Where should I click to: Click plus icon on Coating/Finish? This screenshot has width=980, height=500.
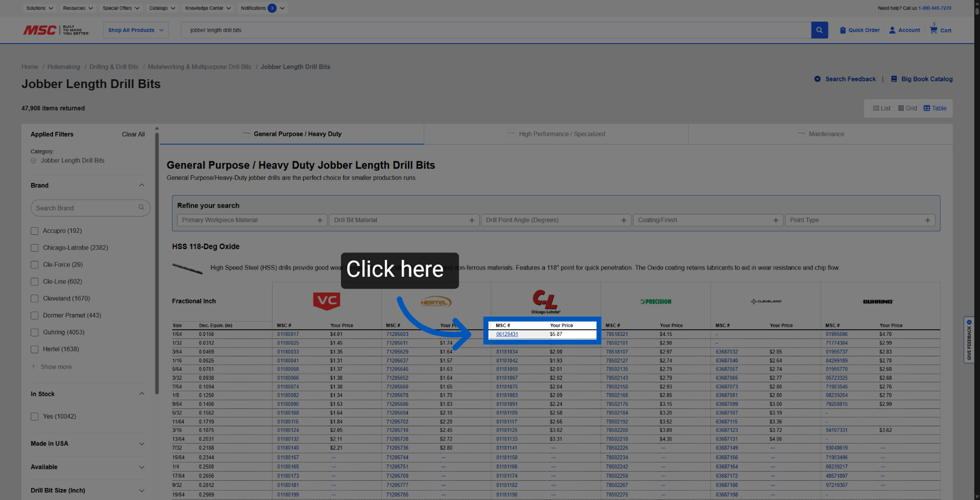(775, 220)
